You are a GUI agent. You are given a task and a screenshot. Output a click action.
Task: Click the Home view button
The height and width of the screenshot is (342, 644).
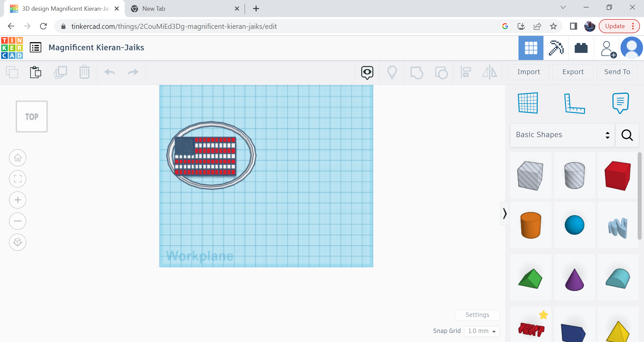pyautogui.click(x=18, y=158)
